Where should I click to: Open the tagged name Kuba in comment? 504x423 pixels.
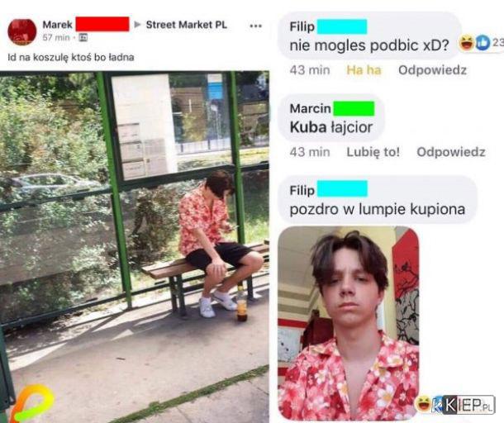point(308,127)
